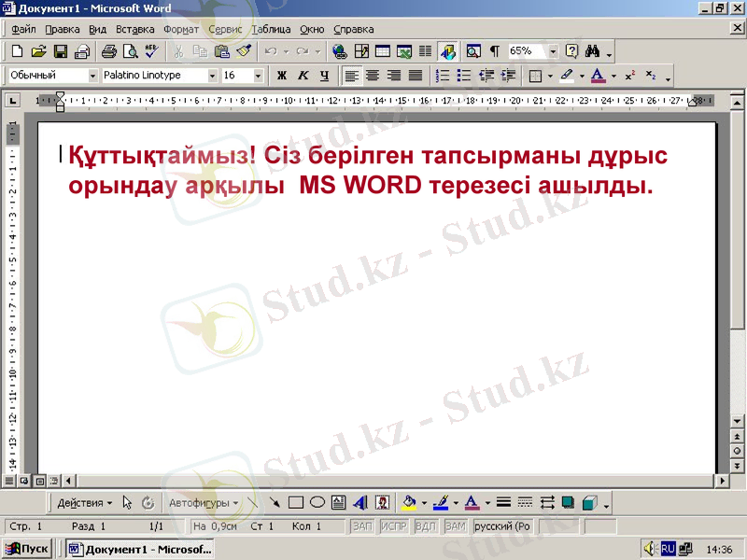Image resolution: width=747 pixels, height=560 pixels.
Task: Insert a Text Box
Action: [336, 502]
